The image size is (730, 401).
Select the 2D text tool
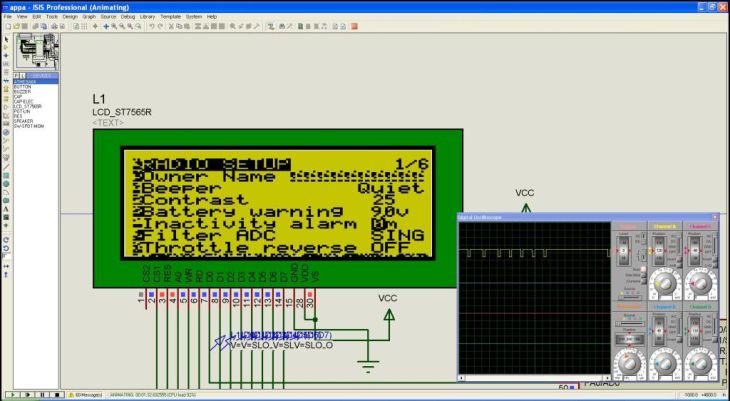coord(7,209)
